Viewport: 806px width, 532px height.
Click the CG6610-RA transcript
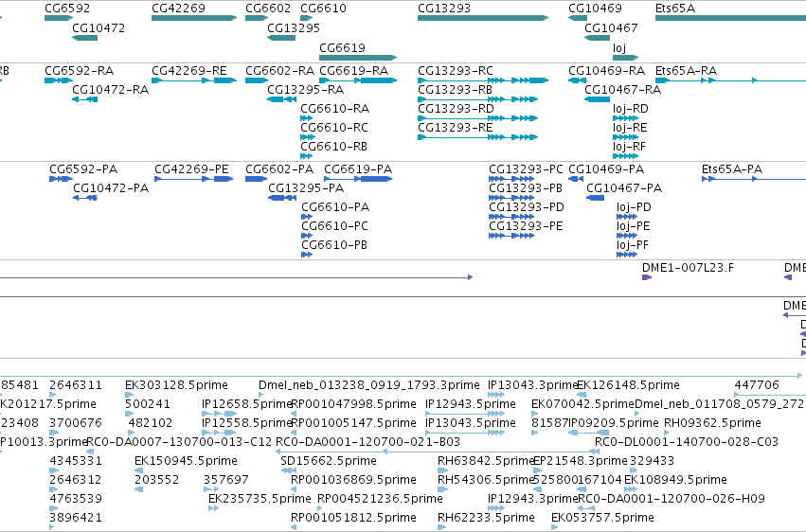point(306,118)
